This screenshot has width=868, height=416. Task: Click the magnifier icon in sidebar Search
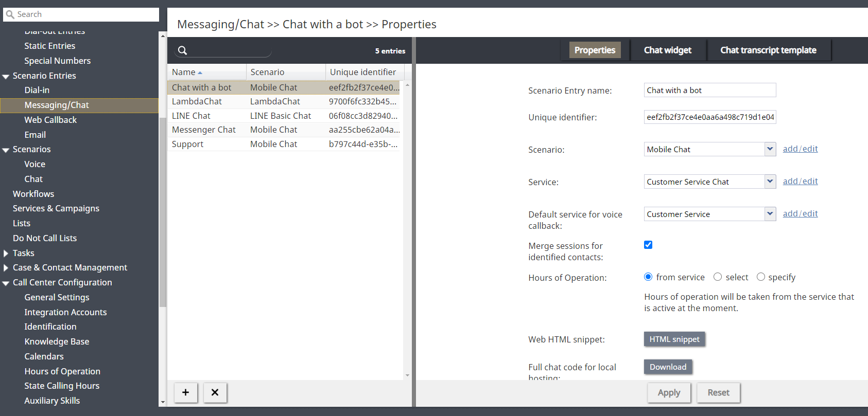(x=10, y=14)
